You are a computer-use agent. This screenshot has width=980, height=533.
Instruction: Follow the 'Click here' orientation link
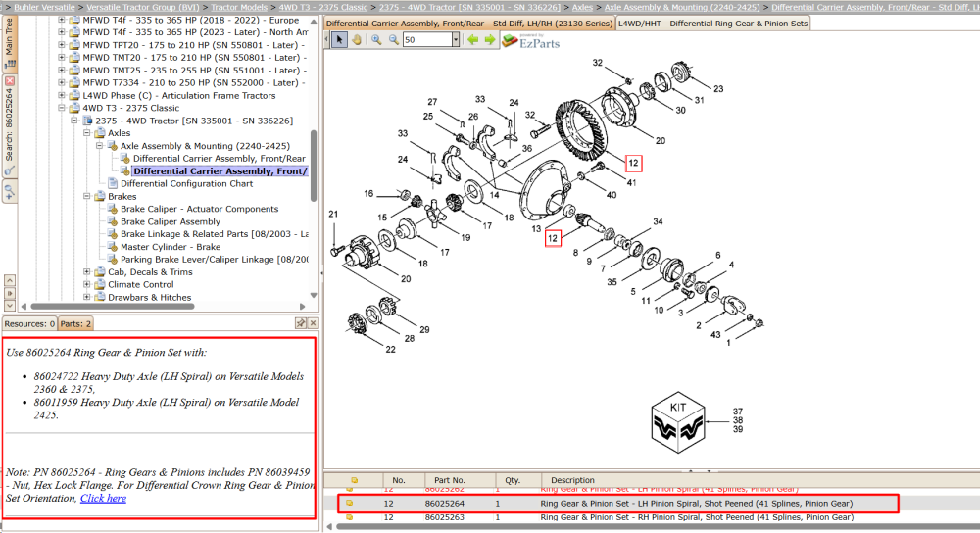pyautogui.click(x=103, y=498)
